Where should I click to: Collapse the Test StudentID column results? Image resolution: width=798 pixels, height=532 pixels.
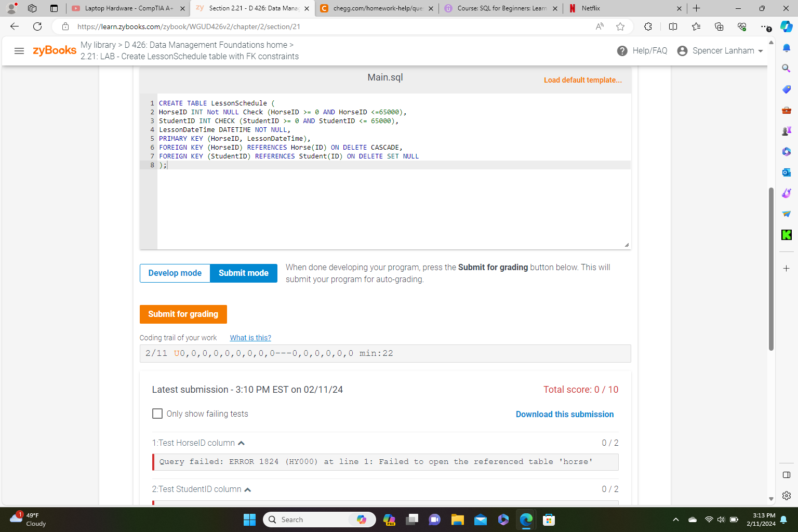(248, 489)
